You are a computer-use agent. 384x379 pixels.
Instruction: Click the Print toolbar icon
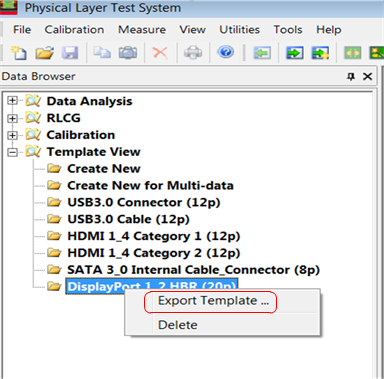pos(193,53)
